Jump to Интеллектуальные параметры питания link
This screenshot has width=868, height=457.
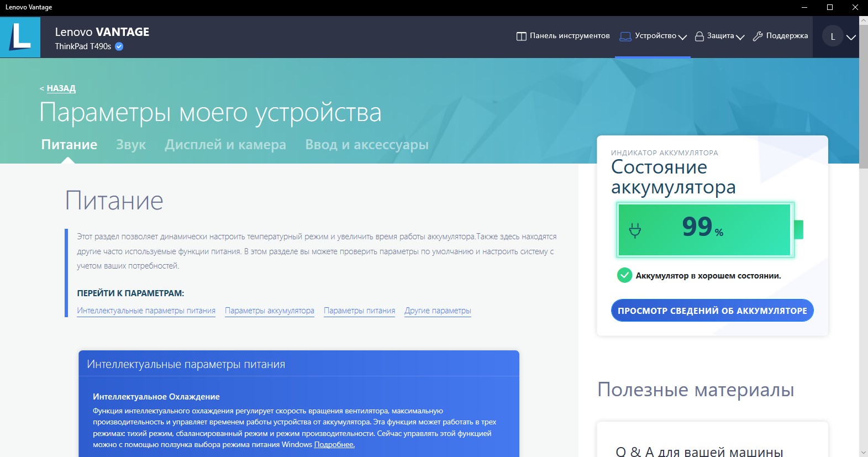click(146, 311)
